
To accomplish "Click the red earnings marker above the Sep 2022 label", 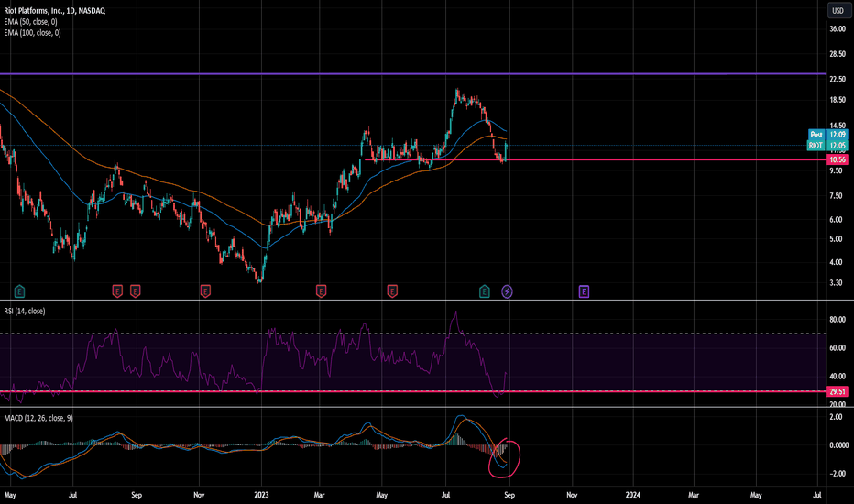I will (135, 291).
